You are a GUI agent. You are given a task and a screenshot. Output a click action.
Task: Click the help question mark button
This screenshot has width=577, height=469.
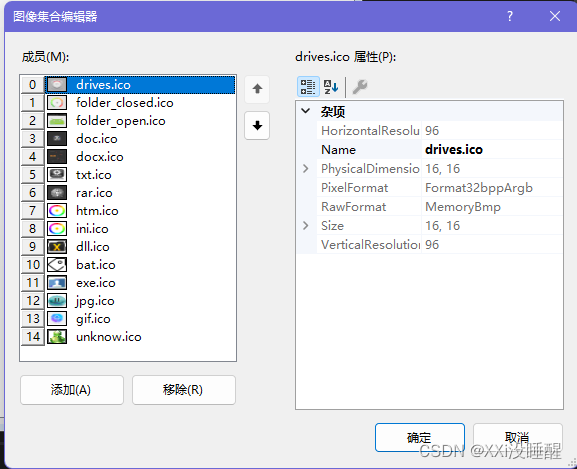(510, 16)
